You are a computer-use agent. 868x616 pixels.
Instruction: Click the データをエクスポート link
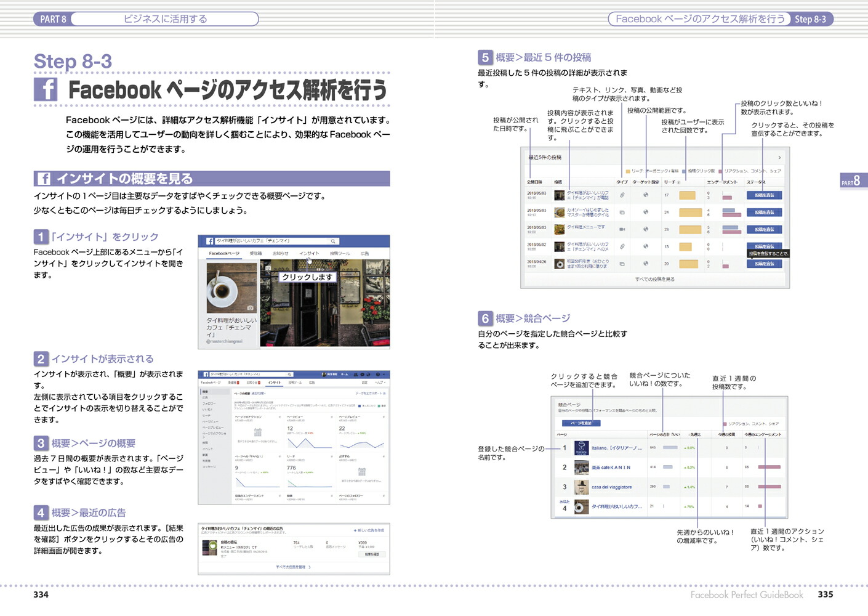pyautogui.click(x=370, y=393)
